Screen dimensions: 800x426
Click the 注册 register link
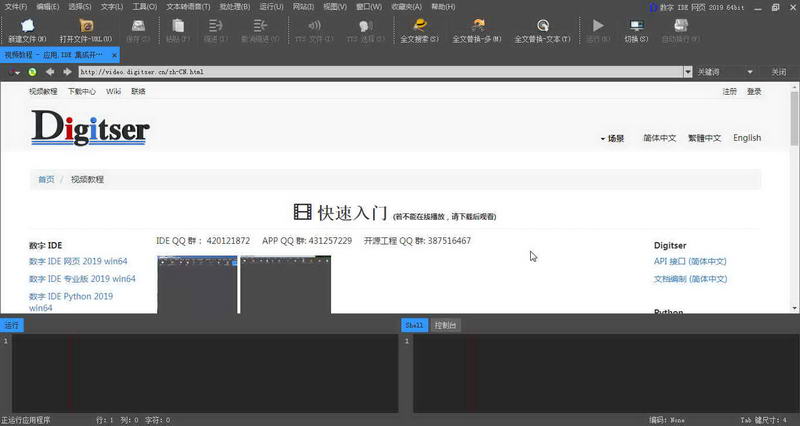tap(730, 91)
